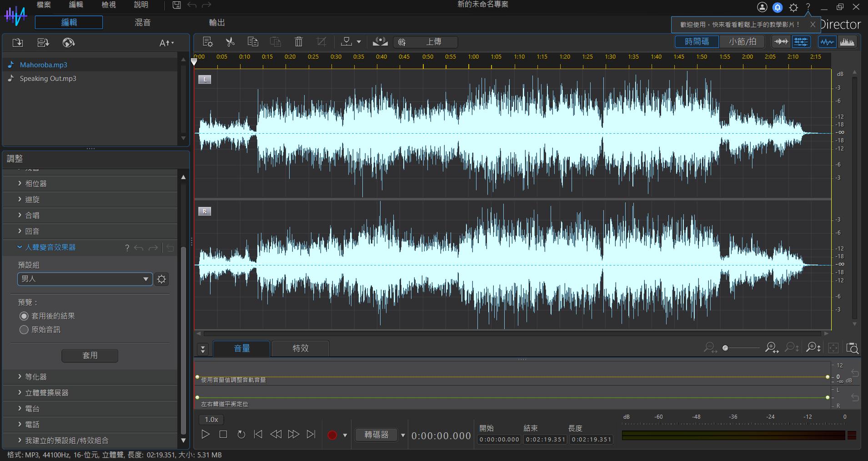The width and height of the screenshot is (868, 461).
Task: Click the 套用 button to apply vocal effect
Action: coord(90,356)
